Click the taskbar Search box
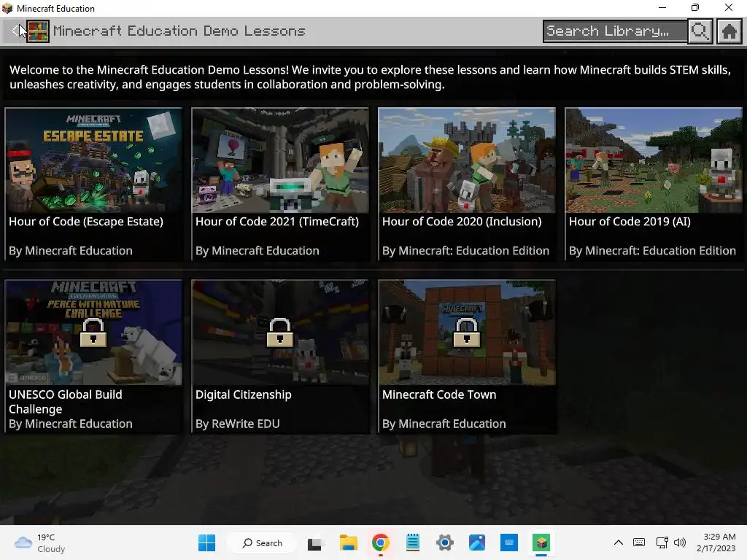747x560 pixels. 263,542
